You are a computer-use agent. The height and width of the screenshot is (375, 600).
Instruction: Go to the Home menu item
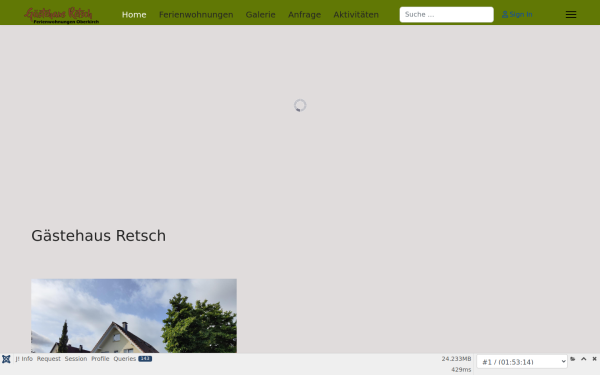[134, 15]
